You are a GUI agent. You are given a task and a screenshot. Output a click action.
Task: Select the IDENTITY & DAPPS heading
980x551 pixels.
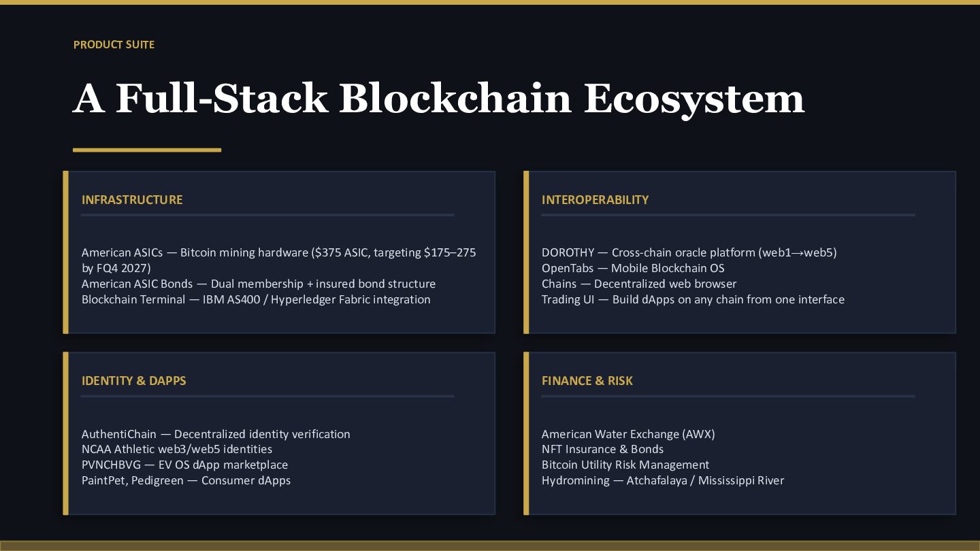133,381
